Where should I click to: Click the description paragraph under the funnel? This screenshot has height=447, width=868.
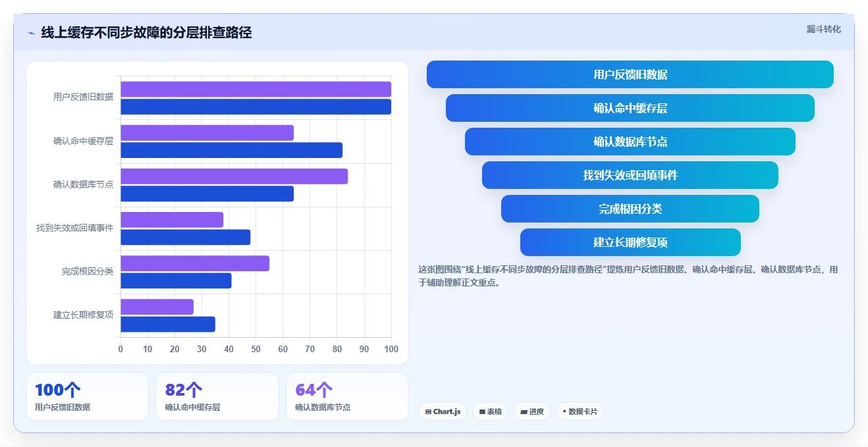[628, 276]
